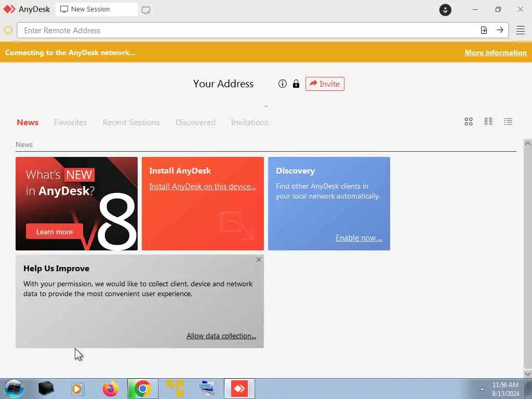Switch to the Favorites tab
532x399 pixels.
pos(70,123)
